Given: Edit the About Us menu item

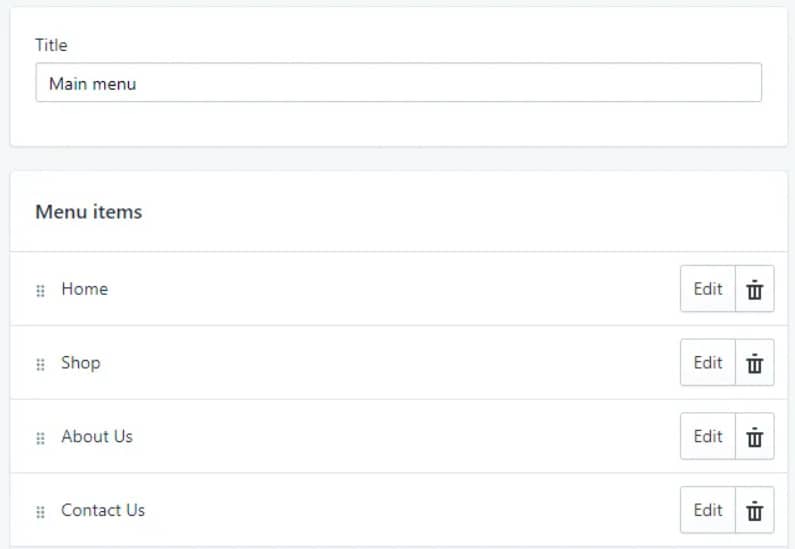Looking at the screenshot, I should point(708,436).
